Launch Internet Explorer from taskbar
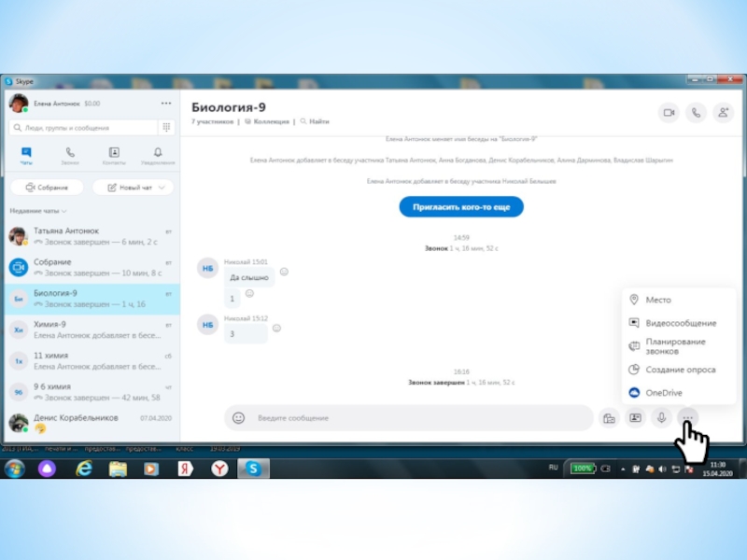Image resolution: width=747 pixels, height=560 pixels. [x=84, y=469]
